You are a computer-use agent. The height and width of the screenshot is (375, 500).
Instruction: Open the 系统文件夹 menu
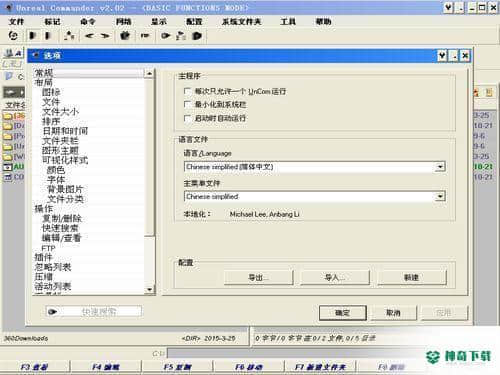pos(241,22)
